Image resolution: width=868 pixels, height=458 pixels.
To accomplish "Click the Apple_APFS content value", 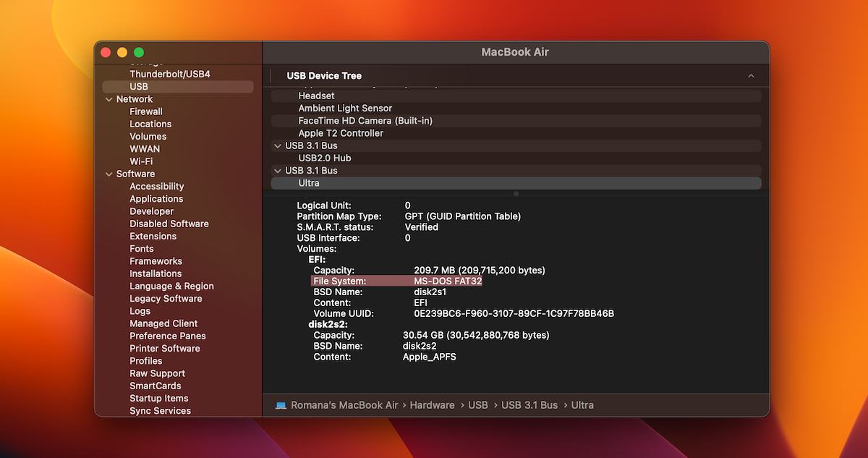I will coord(430,357).
